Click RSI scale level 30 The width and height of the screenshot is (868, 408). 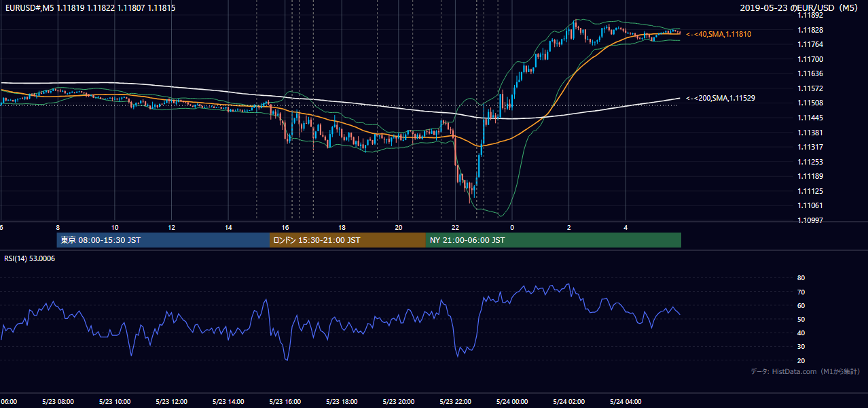coord(801,347)
